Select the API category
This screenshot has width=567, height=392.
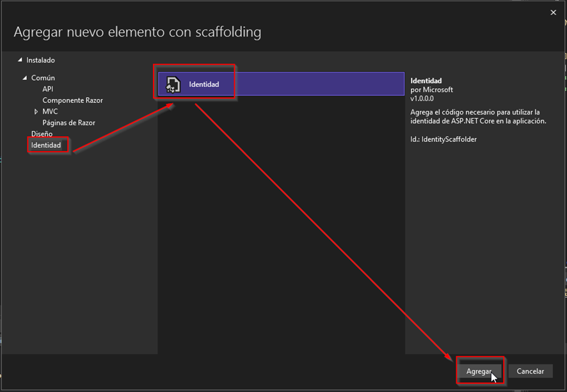pyautogui.click(x=48, y=89)
